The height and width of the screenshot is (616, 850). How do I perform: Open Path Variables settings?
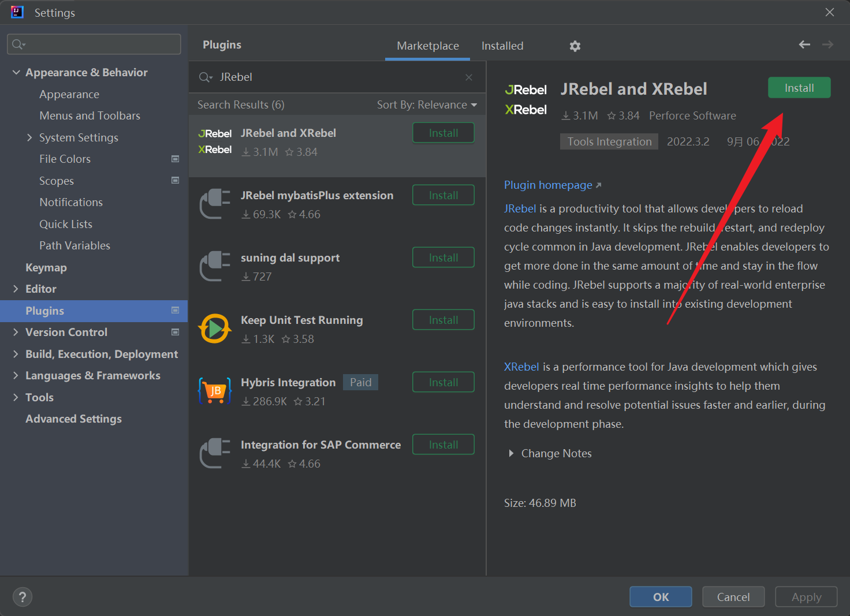click(x=74, y=245)
